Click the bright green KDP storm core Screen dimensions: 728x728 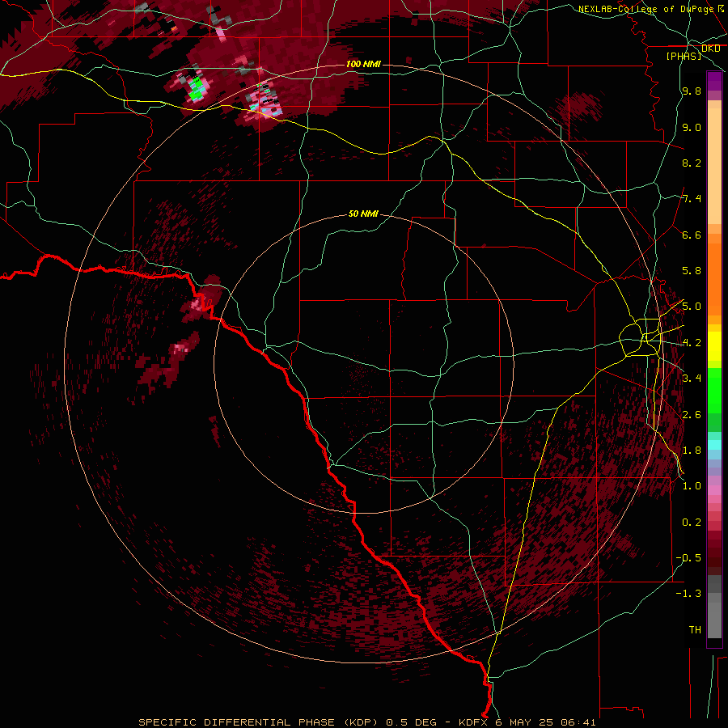[196, 90]
